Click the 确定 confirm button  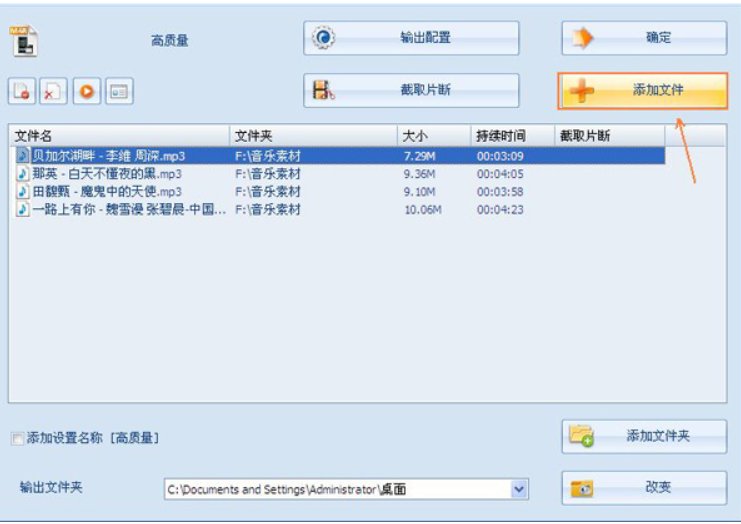point(644,38)
